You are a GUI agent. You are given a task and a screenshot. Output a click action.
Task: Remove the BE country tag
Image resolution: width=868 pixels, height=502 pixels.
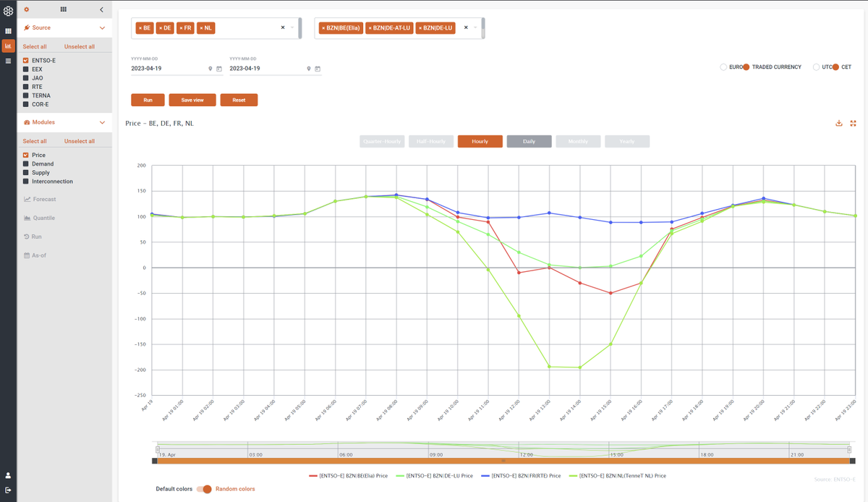coord(140,27)
